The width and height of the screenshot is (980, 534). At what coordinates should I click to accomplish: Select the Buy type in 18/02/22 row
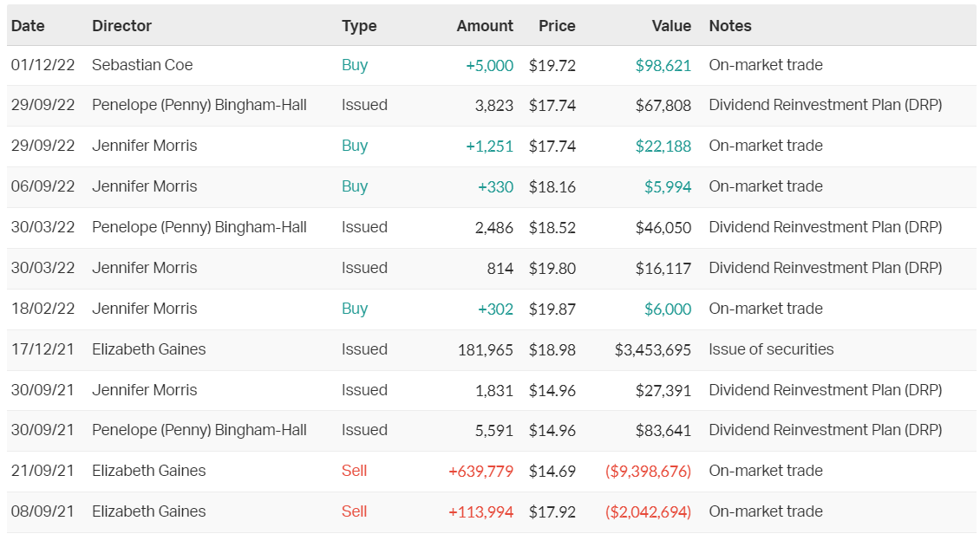pyautogui.click(x=355, y=309)
